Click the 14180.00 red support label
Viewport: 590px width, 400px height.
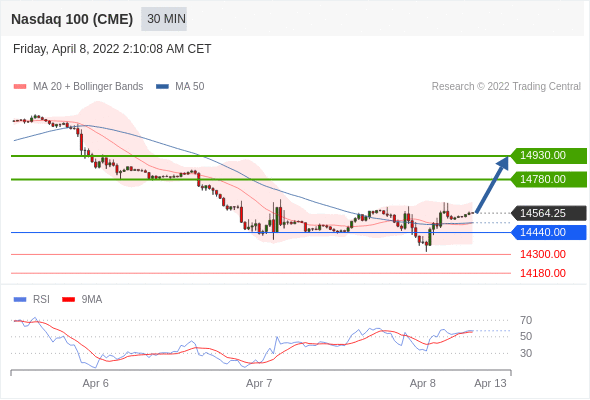point(543,273)
